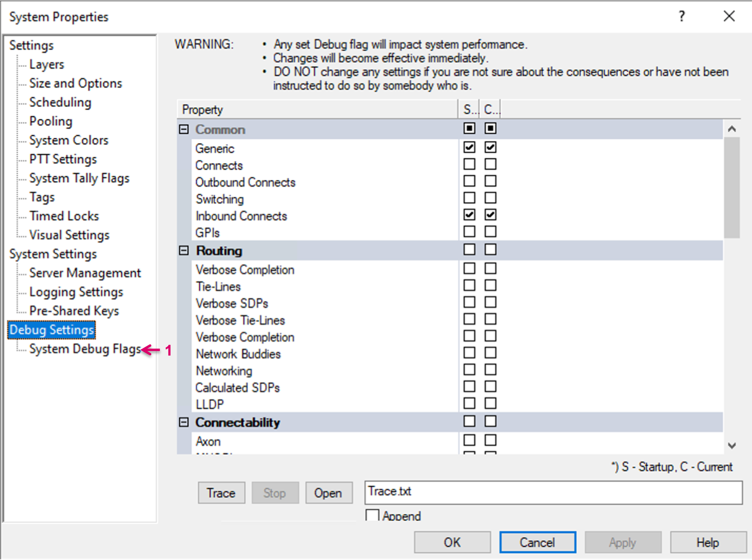This screenshot has height=560, width=752.
Task: Collapse the Connectability property group
Action: (183, 422)
